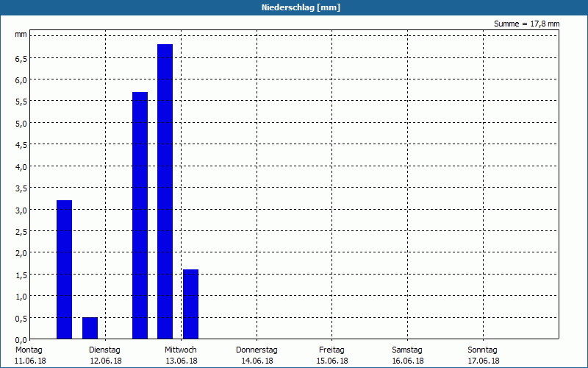Click the date 15.06.18
Screen dimensions: 588x368
[332, 361]
